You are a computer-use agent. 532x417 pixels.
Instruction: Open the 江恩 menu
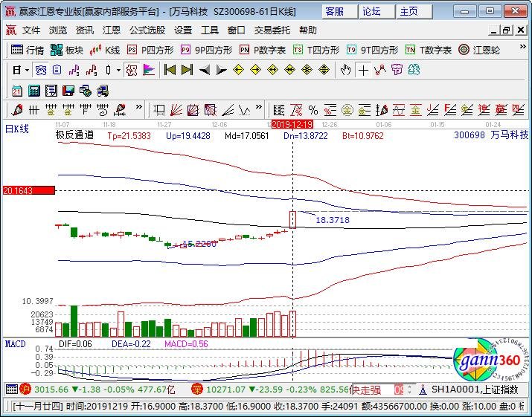click(112, 30)
